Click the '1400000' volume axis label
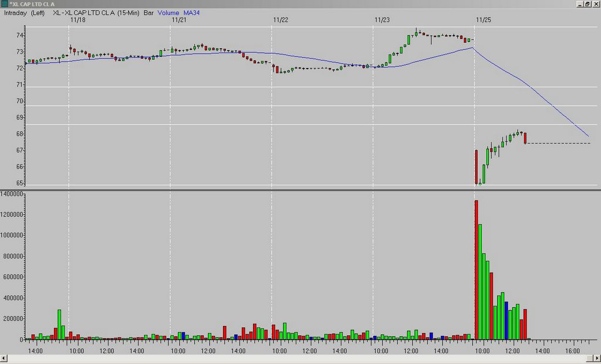The height and width of the screenshot is (364, 601). pos(12,195)
